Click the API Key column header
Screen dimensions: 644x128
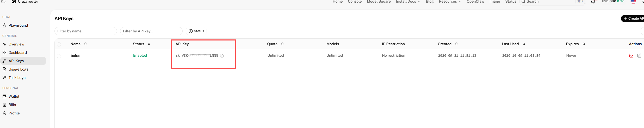182,44
